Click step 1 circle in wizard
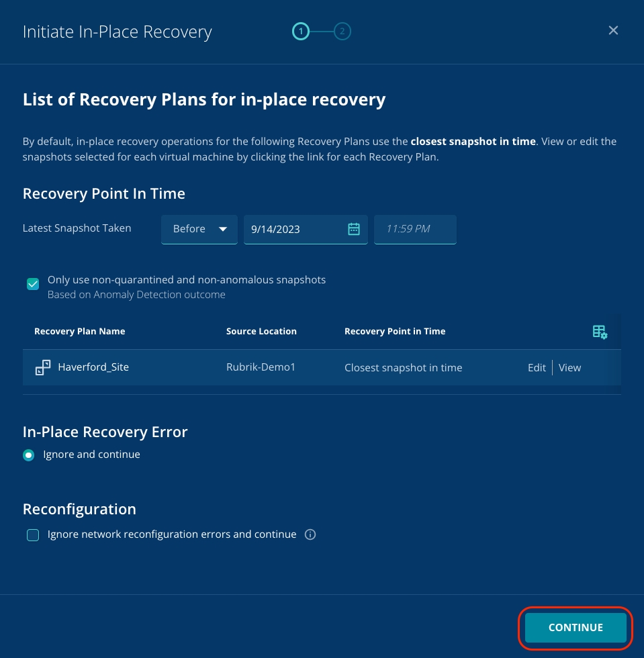 pos(300,31)
